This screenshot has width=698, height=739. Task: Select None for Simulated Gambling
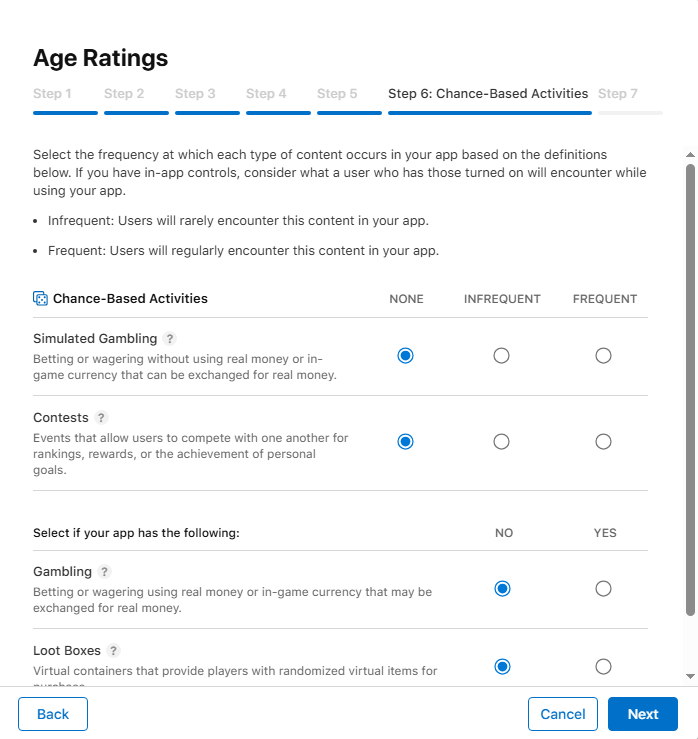[405, 356]
